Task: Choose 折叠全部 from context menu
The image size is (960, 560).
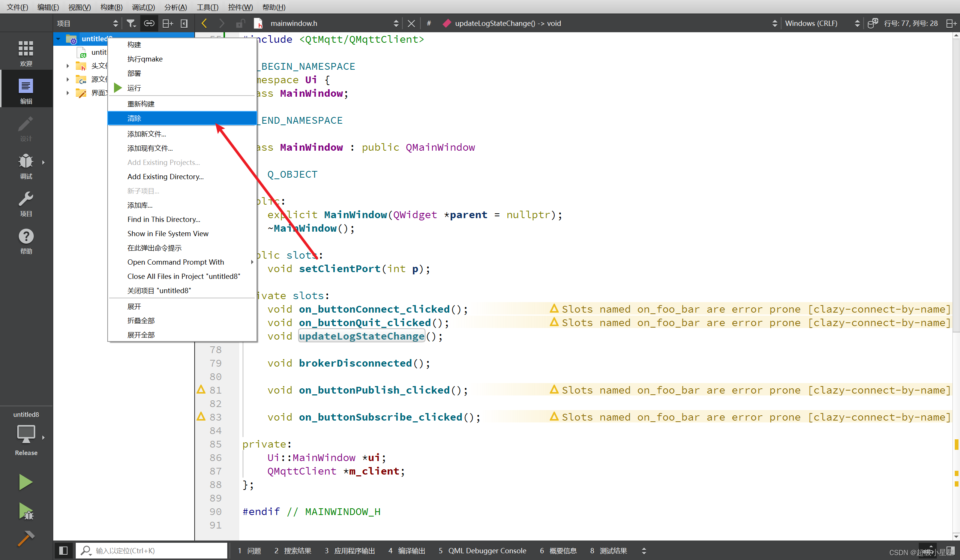Action: pyautogui.click(x=182, y=320)
